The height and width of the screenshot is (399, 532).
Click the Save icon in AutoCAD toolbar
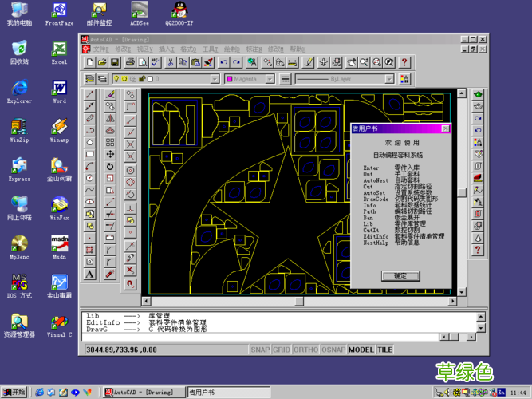coord(116,62)
